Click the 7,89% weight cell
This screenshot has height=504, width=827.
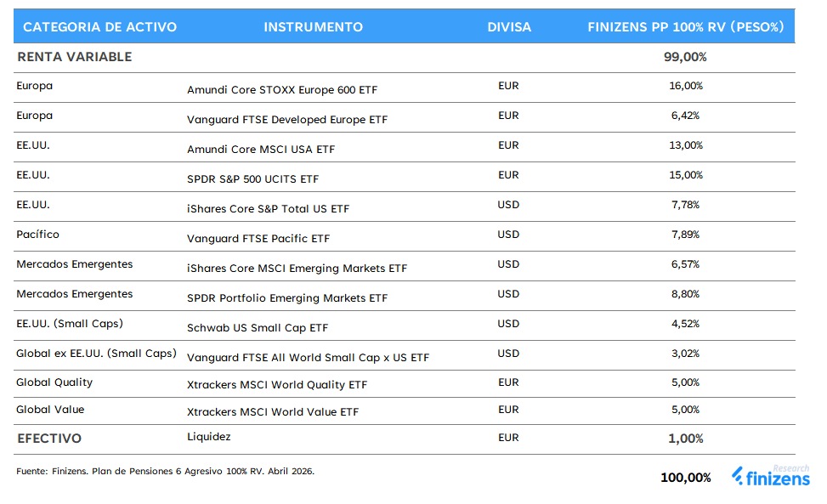[685, 235]
